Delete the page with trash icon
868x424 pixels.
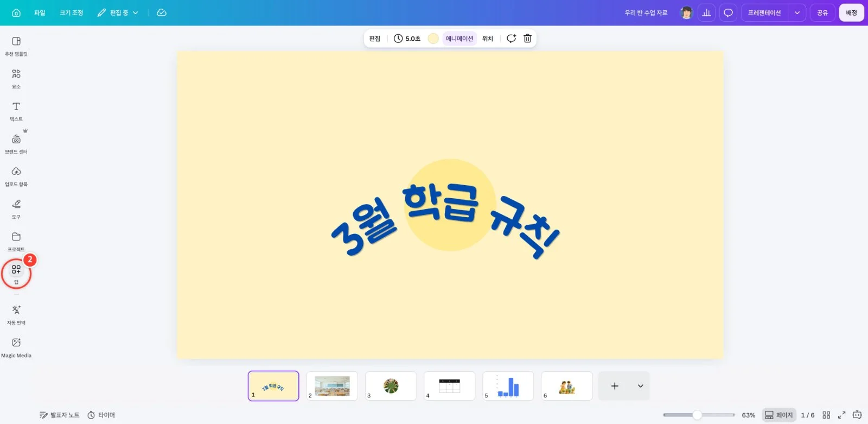point(527,39)
